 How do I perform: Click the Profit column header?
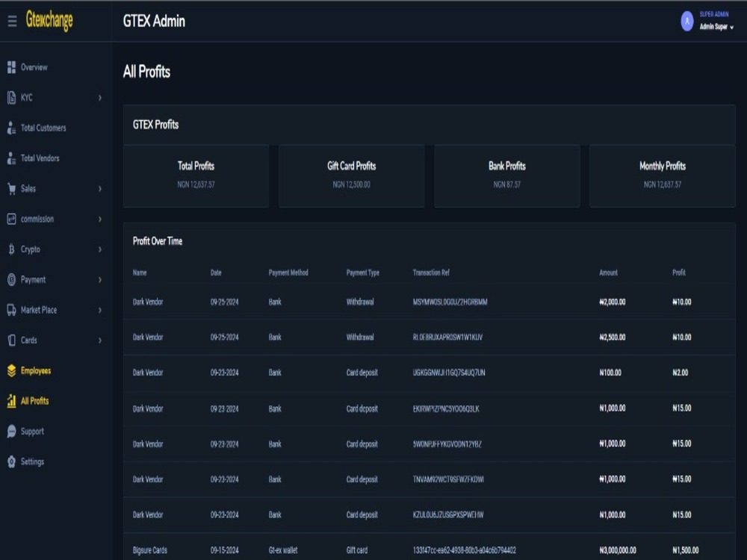point(679,273)
